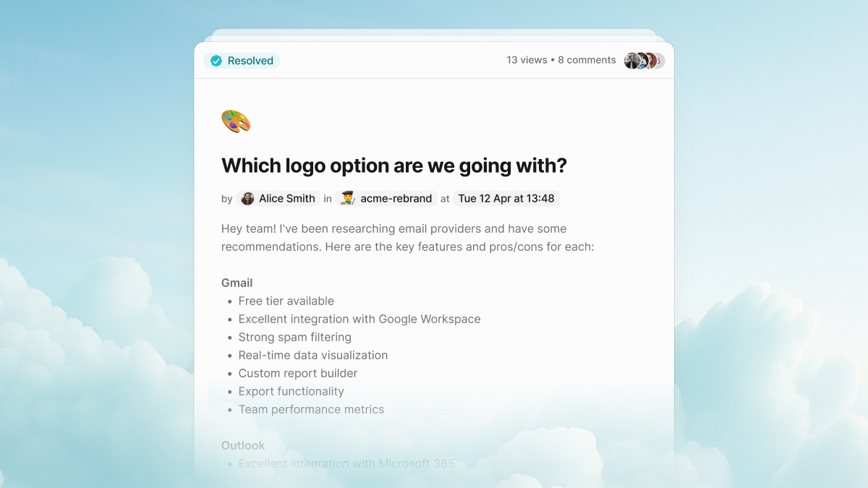
Task: Click the blue checkmark icon beside Resolved
Action: (216, 61)
